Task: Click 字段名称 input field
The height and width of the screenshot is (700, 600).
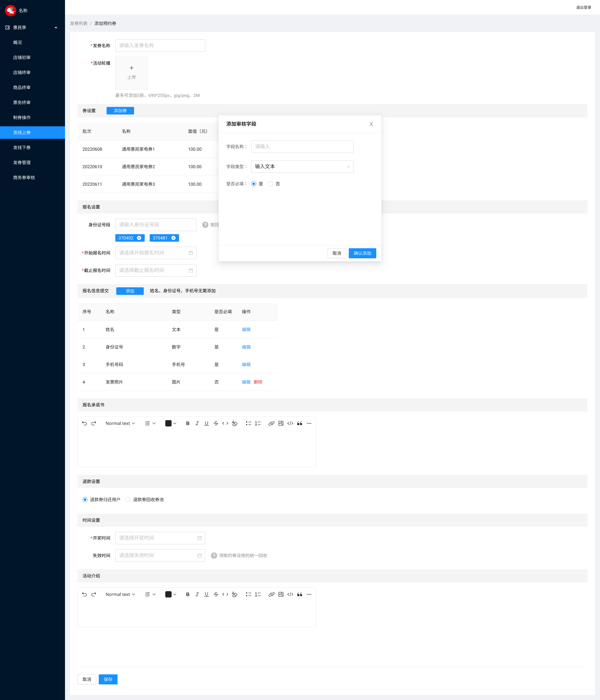Action: tap(302, 146)
